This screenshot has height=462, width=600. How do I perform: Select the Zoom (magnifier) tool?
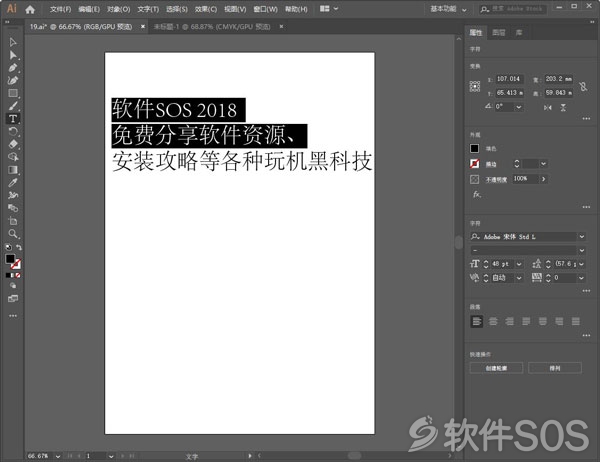pos(13,233)
